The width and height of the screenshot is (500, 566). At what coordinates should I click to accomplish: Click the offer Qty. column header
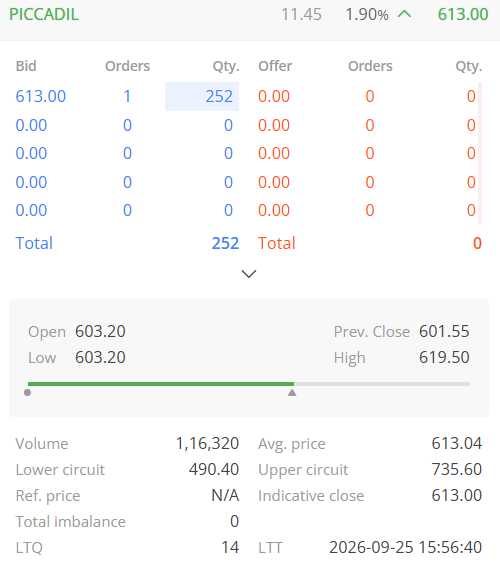[x=469, y=67]
